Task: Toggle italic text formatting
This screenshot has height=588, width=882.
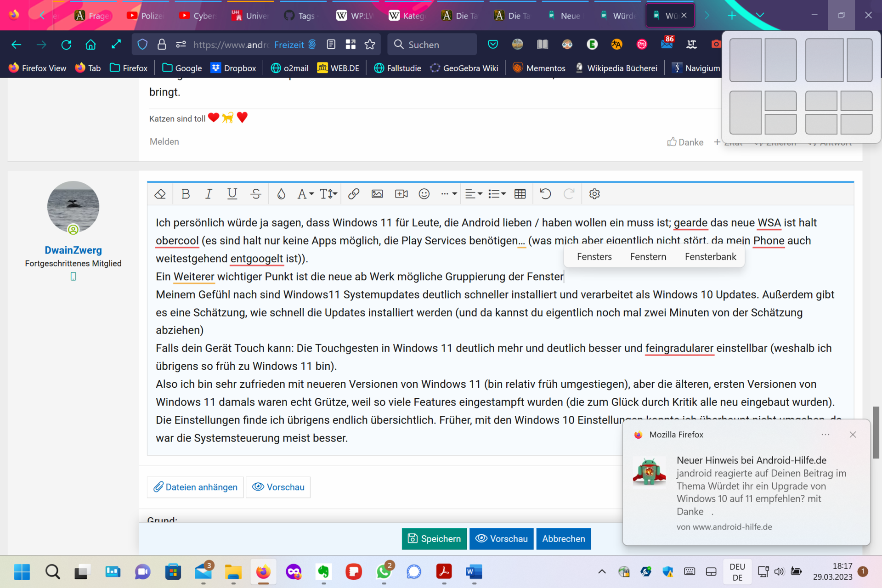Action: [209, 194]
